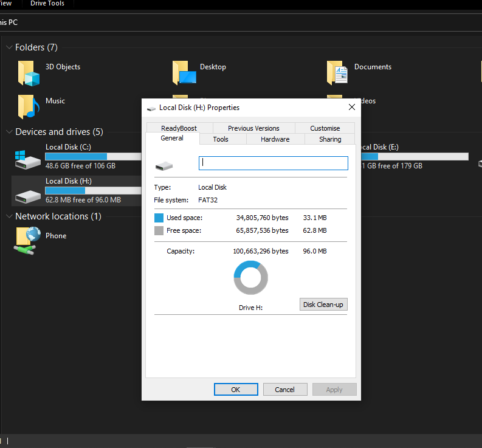Open the Drive Tools ribbon tab
The height and width of the screenshot is (448, 482).
point(47,4)
